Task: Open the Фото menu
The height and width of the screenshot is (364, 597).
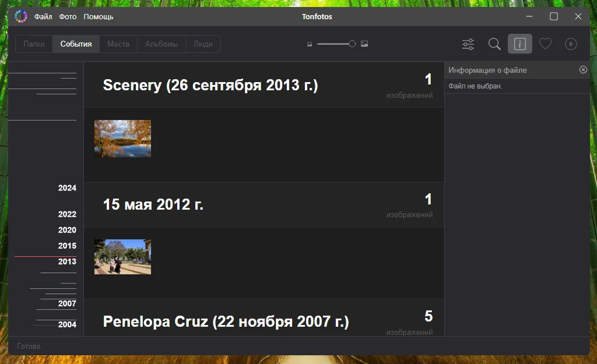Action: point(68,17)
